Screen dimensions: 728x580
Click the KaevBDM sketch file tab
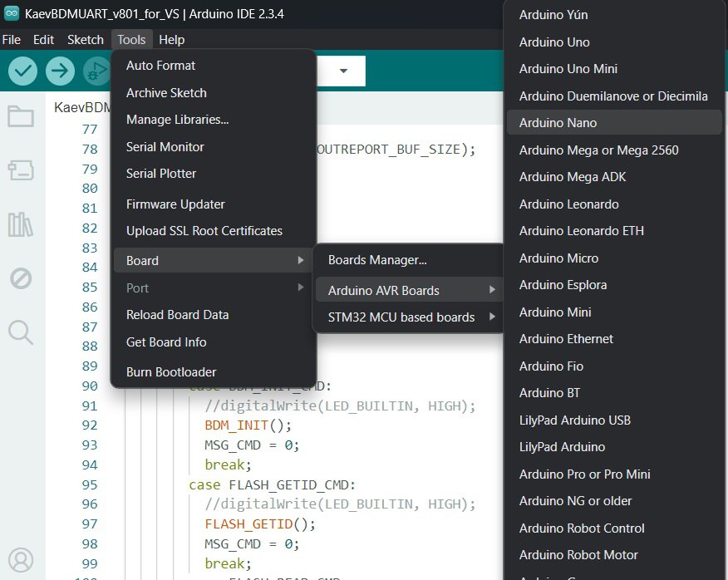pos(82,108)
